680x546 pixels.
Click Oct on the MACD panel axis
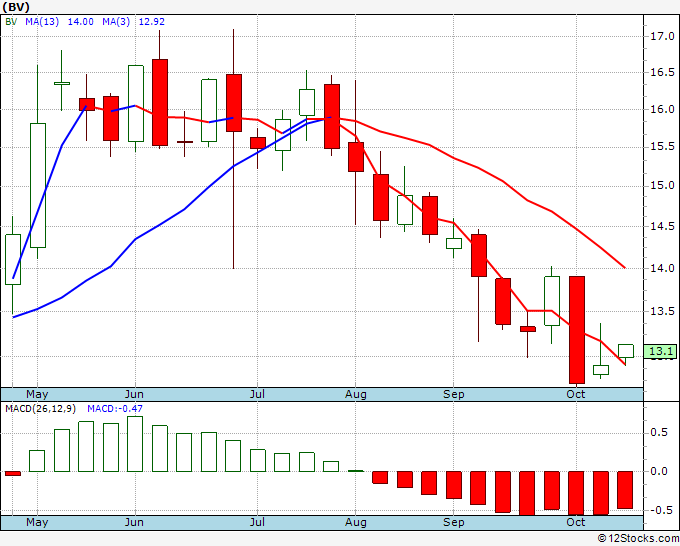click(576, 522)
